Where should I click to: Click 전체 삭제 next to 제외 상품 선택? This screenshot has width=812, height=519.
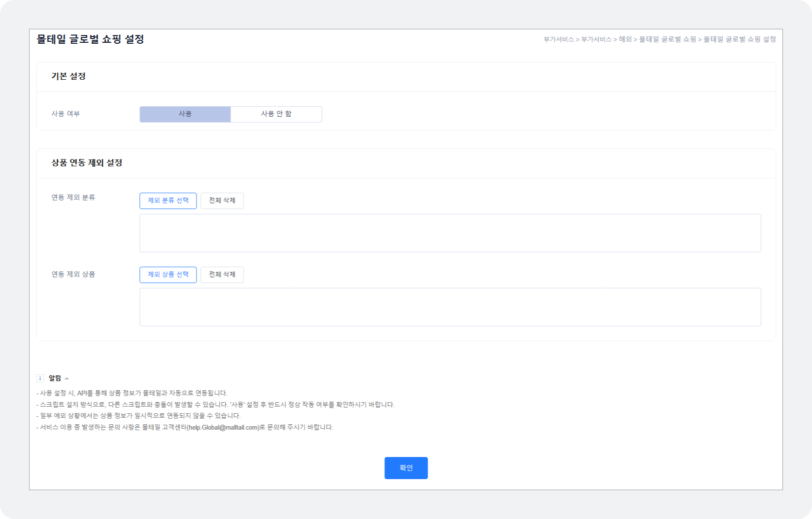222,275
